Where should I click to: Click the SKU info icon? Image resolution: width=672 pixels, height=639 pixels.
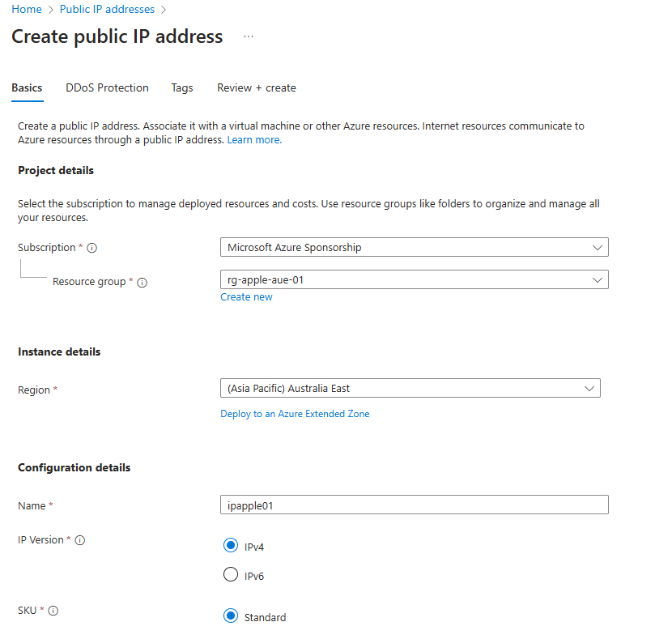pos(53,611)
